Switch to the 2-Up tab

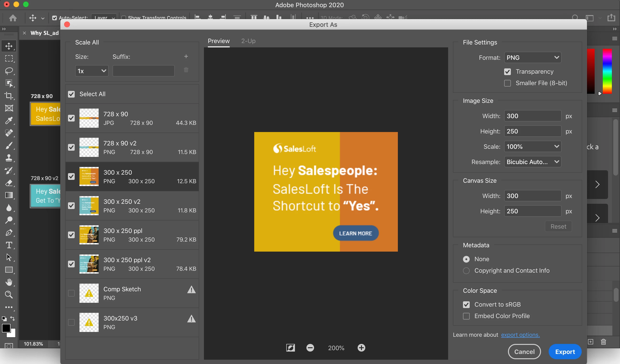[x=248, y=41]
